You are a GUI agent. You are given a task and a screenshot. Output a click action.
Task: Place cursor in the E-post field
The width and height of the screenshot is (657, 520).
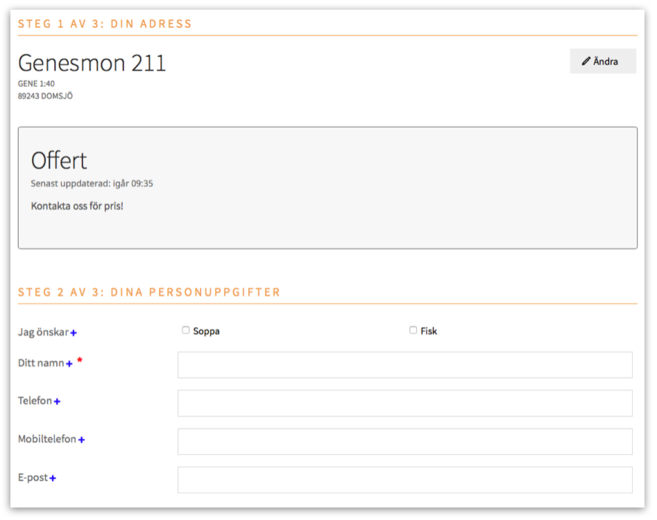pyautogui.click(x=404, y=480)
